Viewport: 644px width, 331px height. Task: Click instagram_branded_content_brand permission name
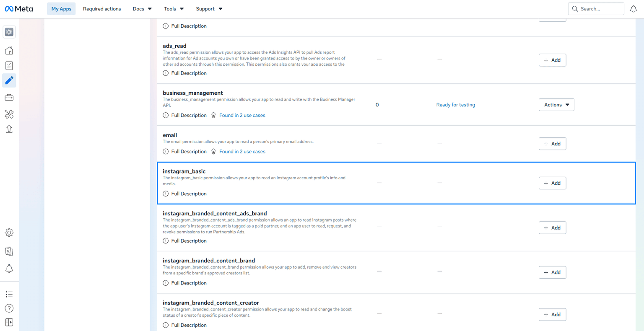coord(209,261)
